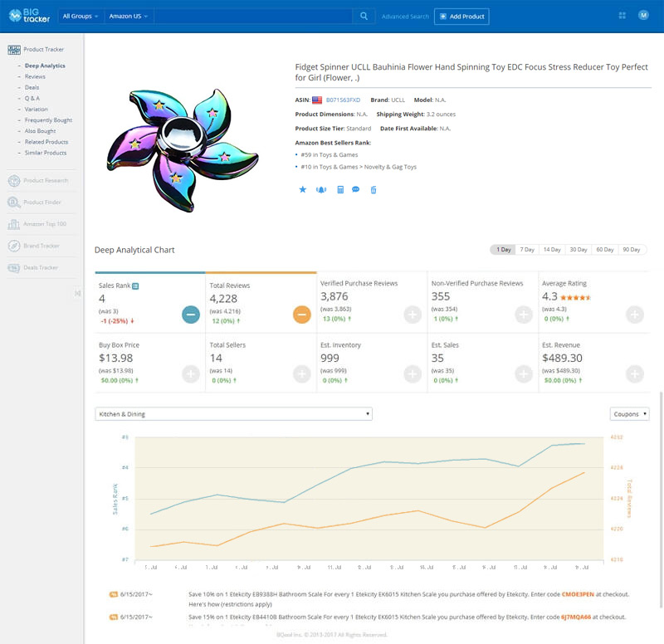Remove Sales Rank from chart with minus button
This screenshot has width=664, height=644.
coord(191,315)
